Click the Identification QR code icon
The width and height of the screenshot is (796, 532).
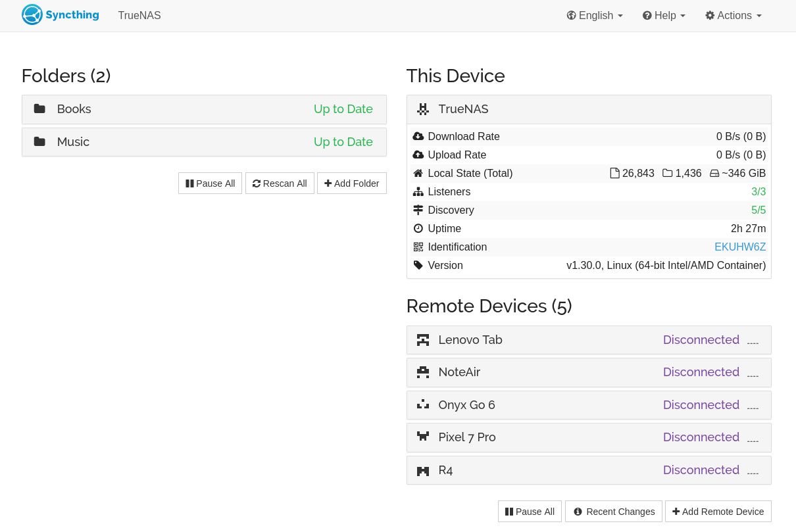click(418, 247)
